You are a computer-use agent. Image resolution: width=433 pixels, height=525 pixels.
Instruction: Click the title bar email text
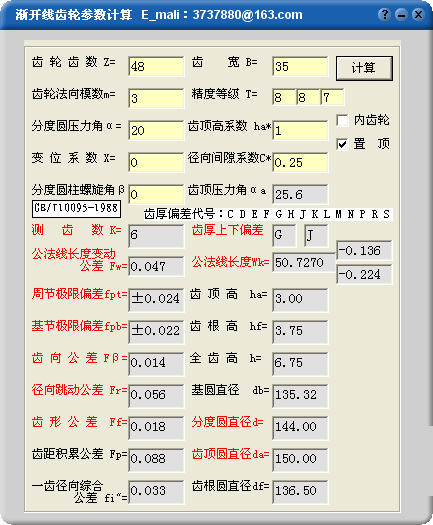tap(222, 15)
